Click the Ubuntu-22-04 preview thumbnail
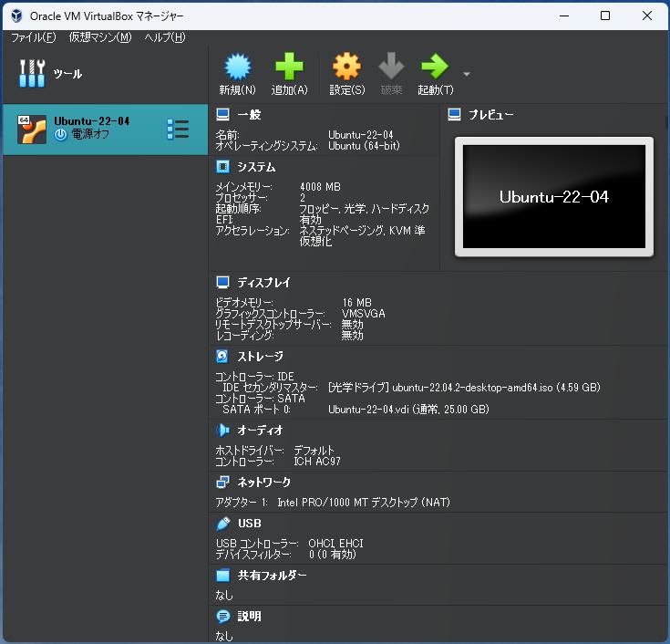Screen dimensions: 670x644 554,197
